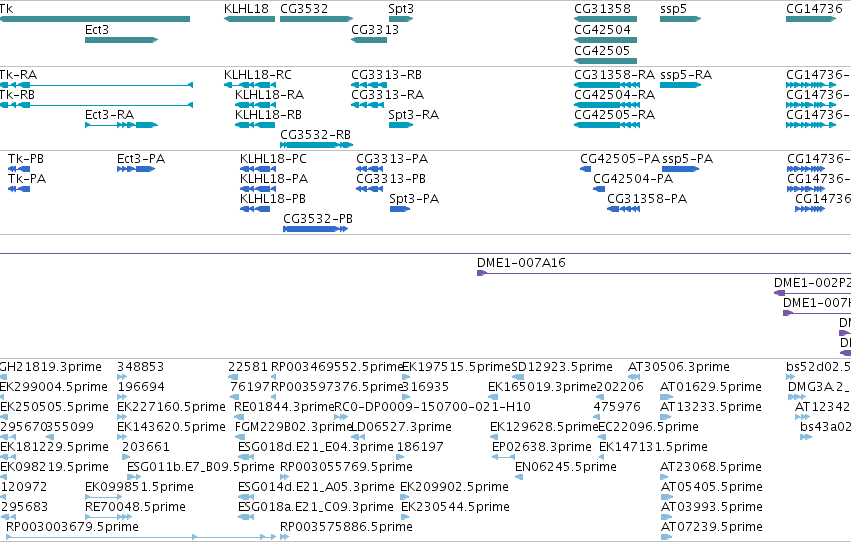Open the CG31358-PA protein label

pos(647,199)
